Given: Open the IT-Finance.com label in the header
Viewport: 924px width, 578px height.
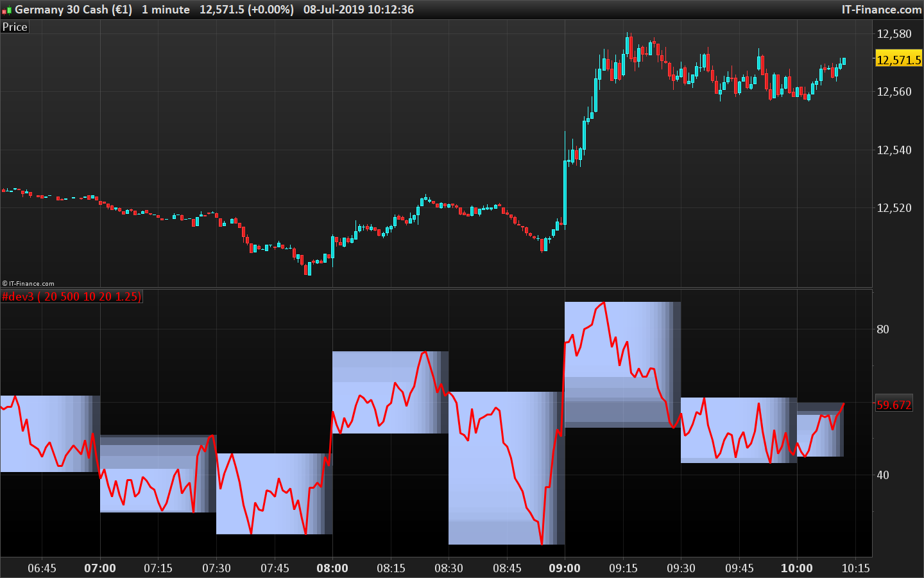Looking at the screenshot, I should tap(882, 10).
